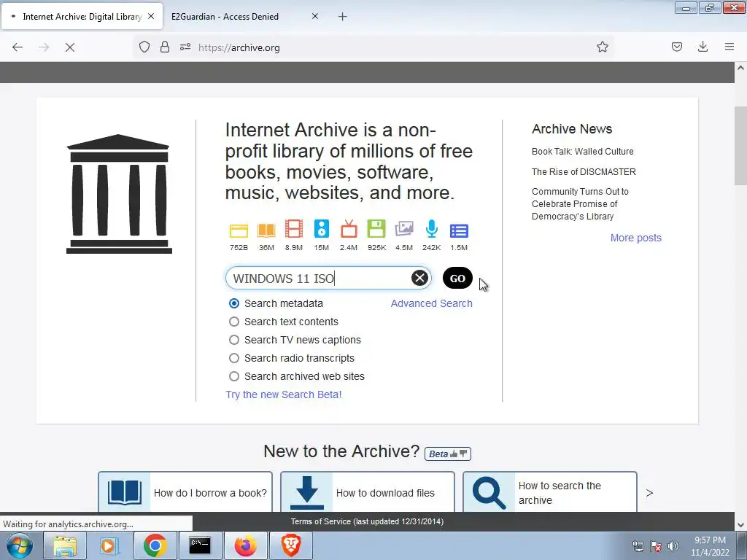This screenshot has width=747, height=560.
Task: Click the volume icon in system tray
Action: 673,546
